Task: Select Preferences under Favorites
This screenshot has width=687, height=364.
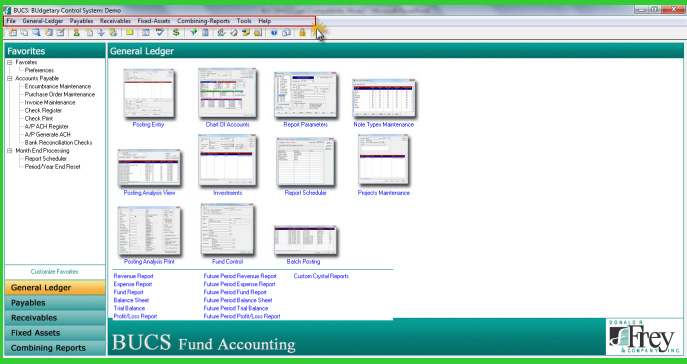Action: (x=39, y=70)
